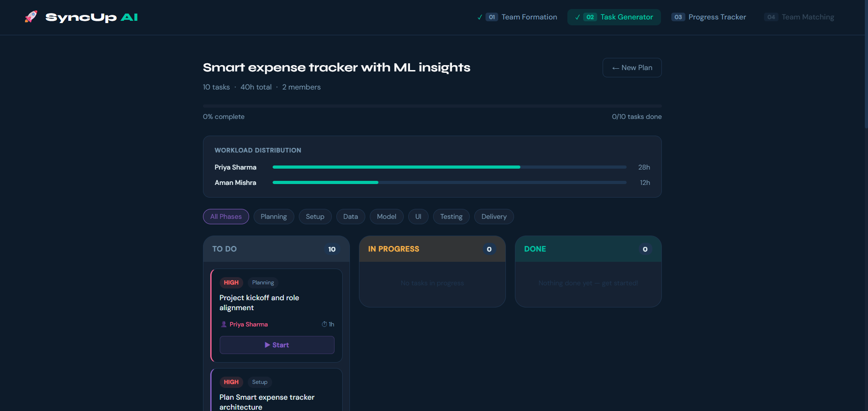Click Priya Sharma's workload bar

pos(449,167)
